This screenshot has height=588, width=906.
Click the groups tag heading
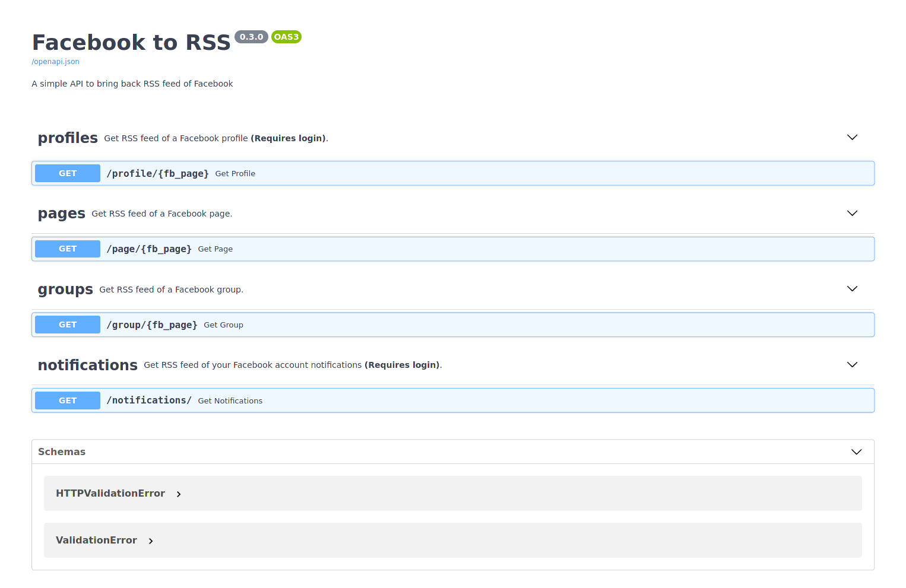(x=65, y=290)
